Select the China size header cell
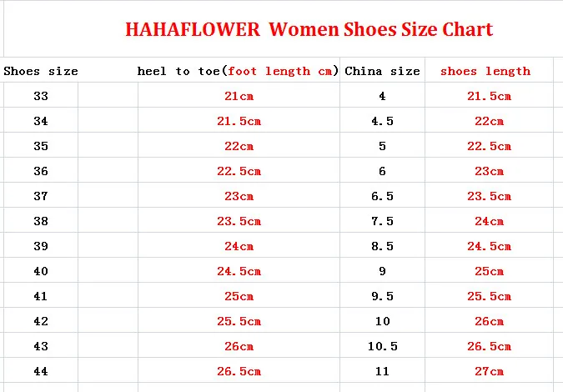 (382, 71)
